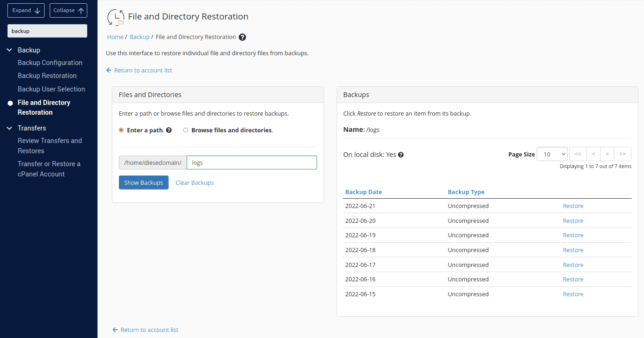
Task: Open the Page Size dropdown
Action: [552, 154]
